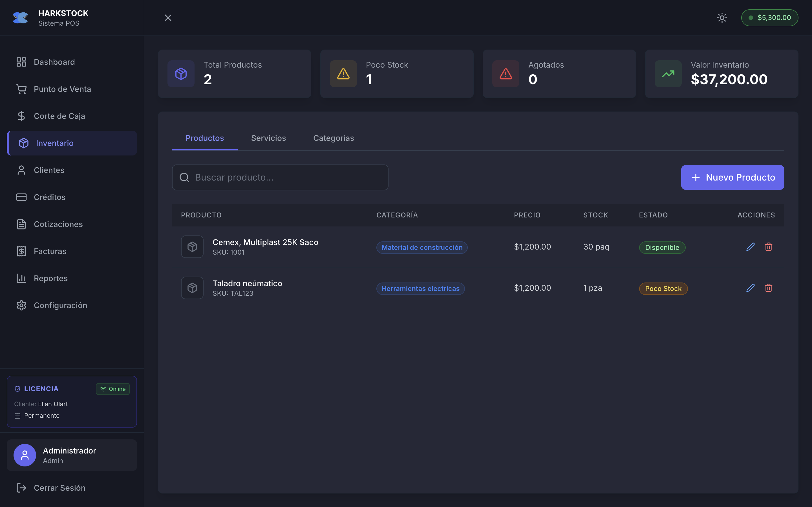Click the $5,300.00 cash balance pill

coord(769,18)
